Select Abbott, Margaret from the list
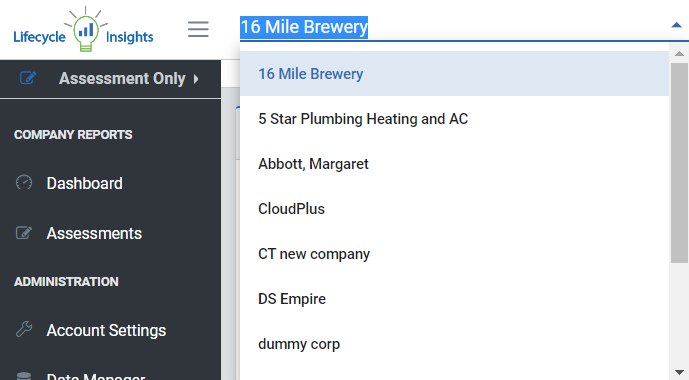Screen dimensions: 689x380 454,164
